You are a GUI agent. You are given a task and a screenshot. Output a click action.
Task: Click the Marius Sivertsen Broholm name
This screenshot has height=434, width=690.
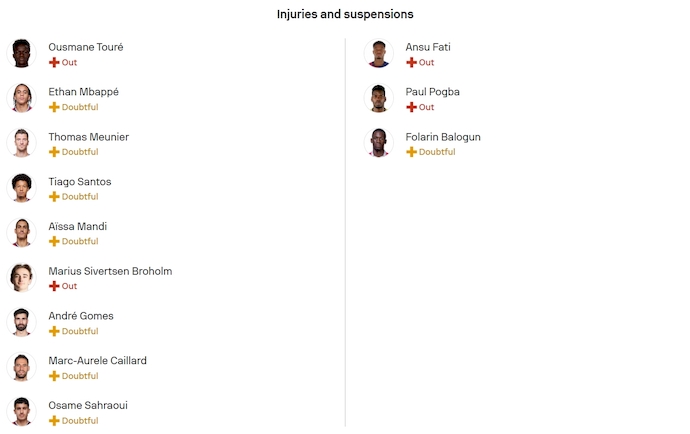click(x=110, y=271)
